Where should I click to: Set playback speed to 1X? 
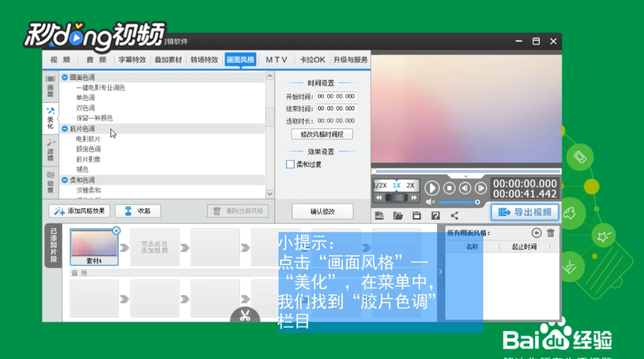pyautogui.click(x=397, y=185)
